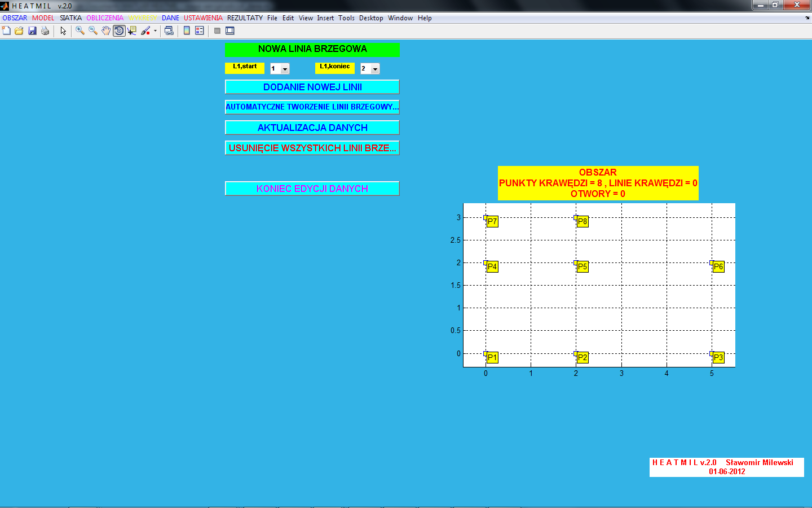Click point label P5 on plot
The width and height of the screenshot is (812, 508).
pyautogui.click(x=582, y=266)
